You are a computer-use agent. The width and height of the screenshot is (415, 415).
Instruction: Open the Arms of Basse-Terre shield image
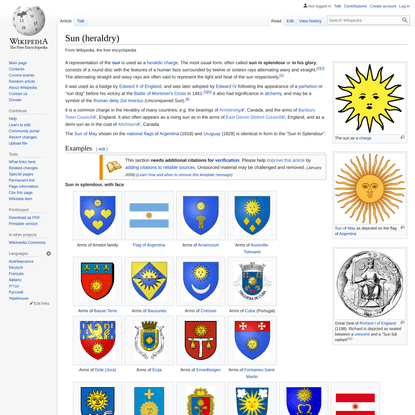click(x=98, y=281)
